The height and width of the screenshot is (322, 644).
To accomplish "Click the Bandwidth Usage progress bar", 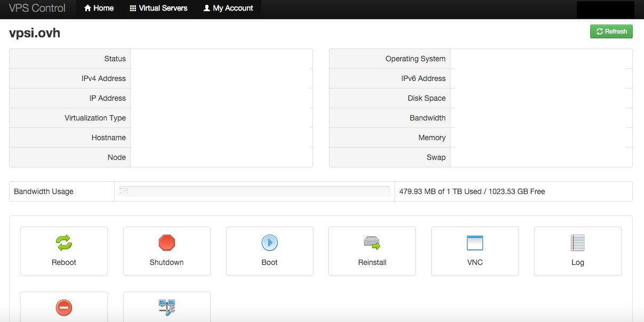I will [254, 191].
